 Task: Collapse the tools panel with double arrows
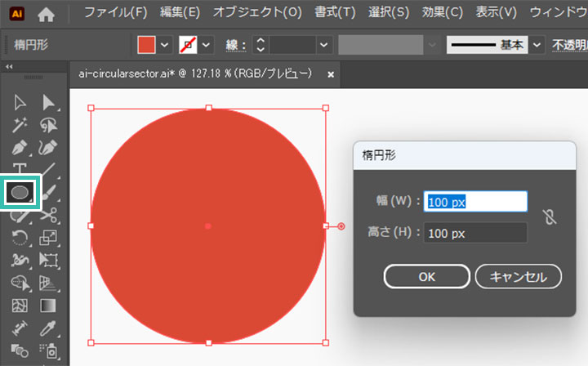tap(8, 67)
